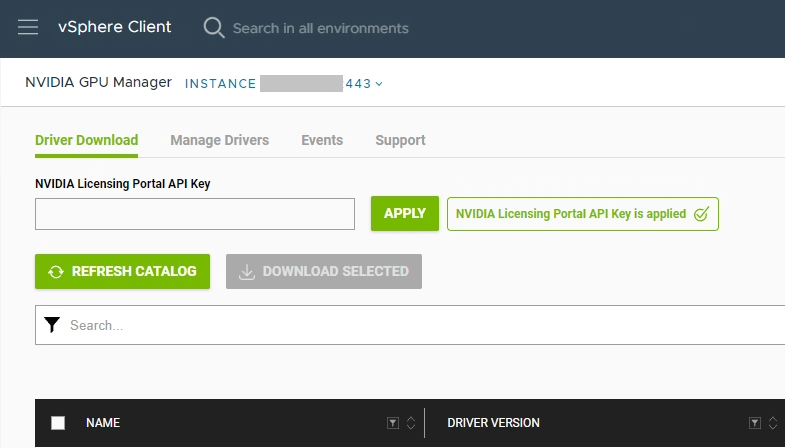785x448 pixels.
Task: Click the APPLY button
Action: 405,213
